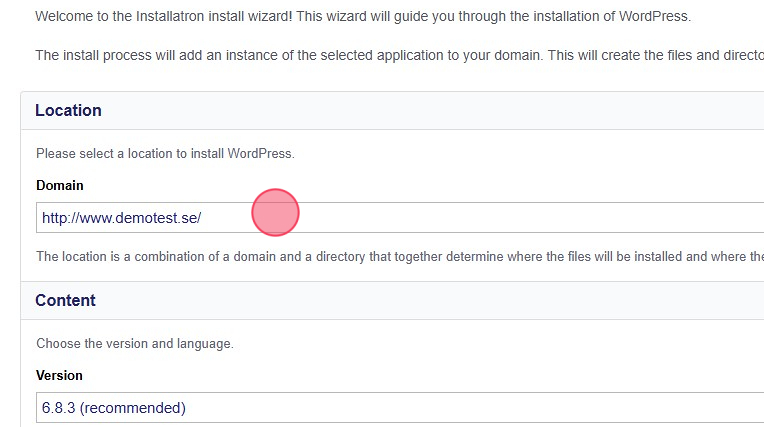Click the red circle marker on Domain field

[x=275, y=213]
